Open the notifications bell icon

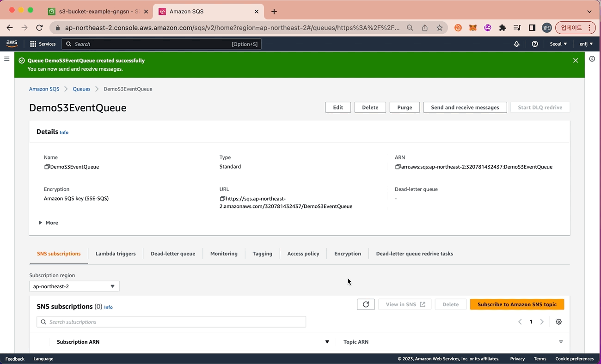click(517, 44)
